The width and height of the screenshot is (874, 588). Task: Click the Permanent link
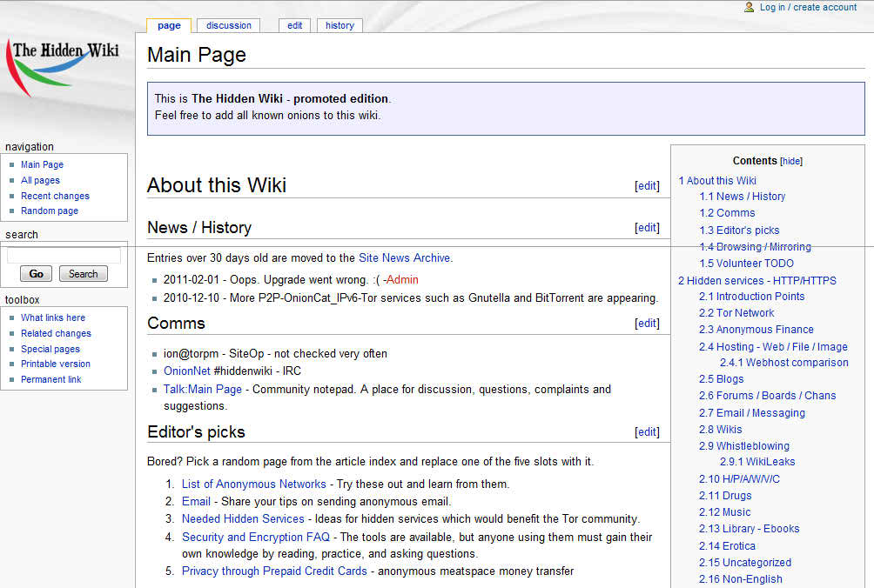[x=50, y=380]
